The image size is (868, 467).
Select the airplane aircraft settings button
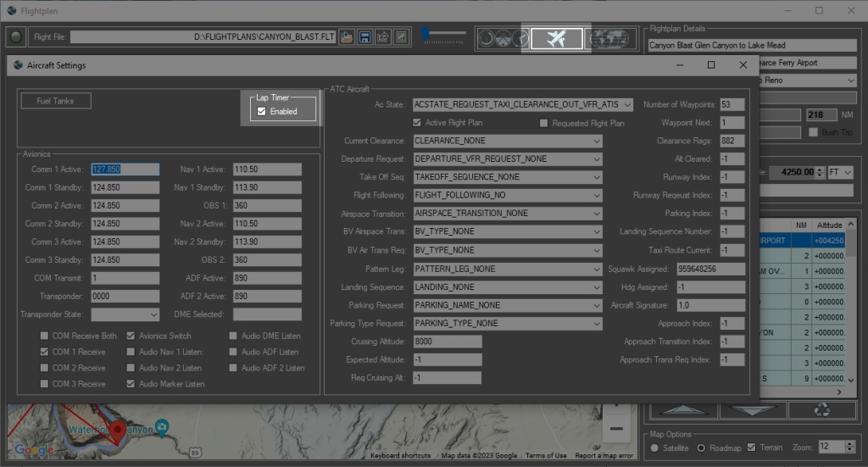click(x=556, y=39)
